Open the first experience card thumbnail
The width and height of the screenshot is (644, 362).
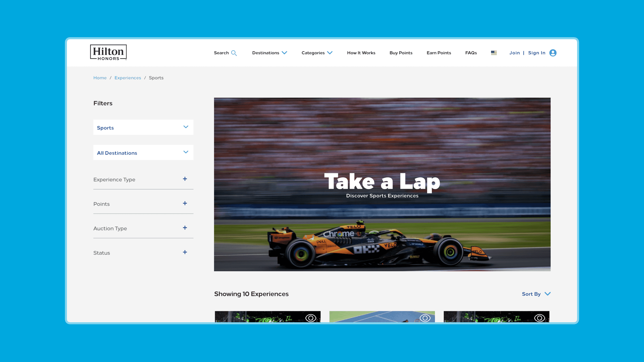[x=268, y=316]
